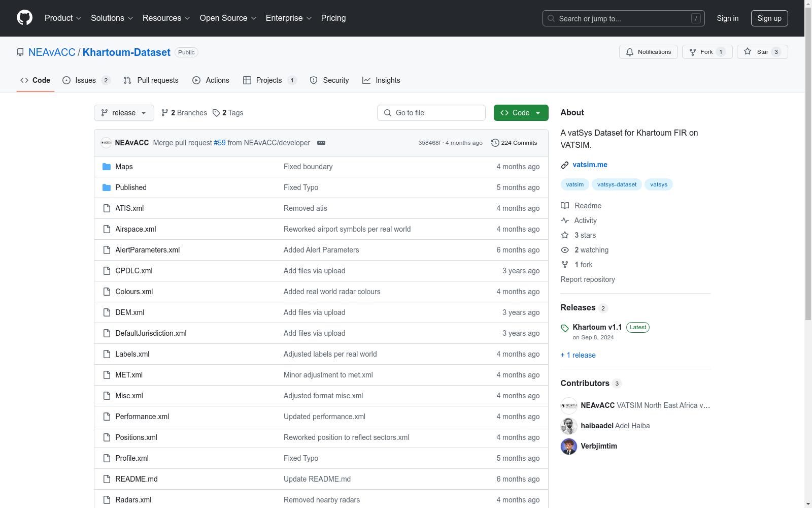Click the NEAvACC contributor avatar
Screen dimensions: 812x508
(x=569, y=405)
